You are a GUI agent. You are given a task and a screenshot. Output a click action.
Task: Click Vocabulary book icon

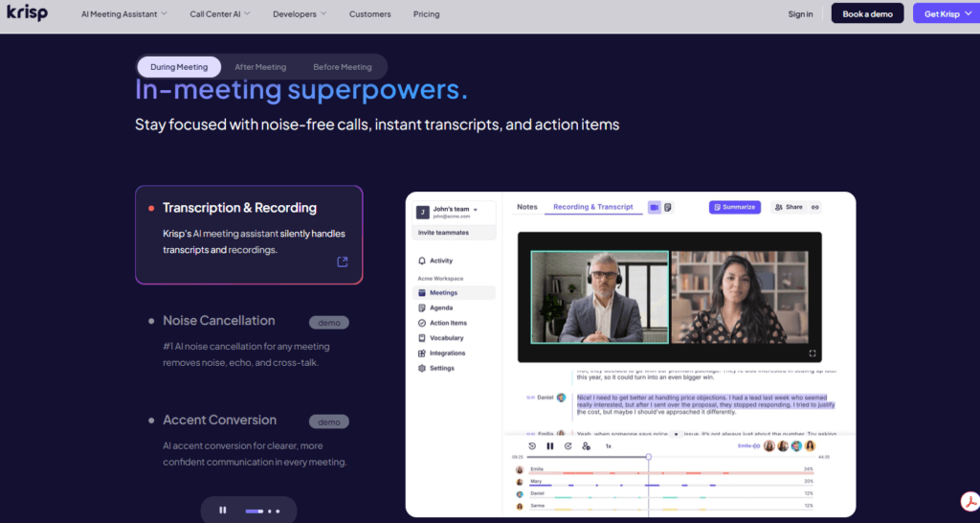pyautogui.click(x=422, y=338)
